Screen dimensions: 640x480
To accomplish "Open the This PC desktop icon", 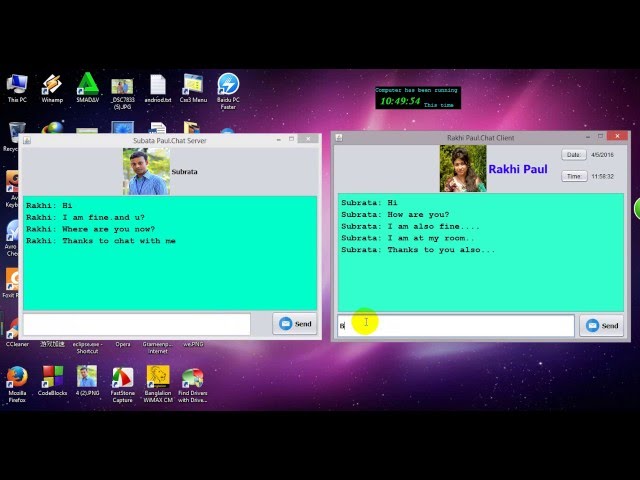I will pyautogui.click(x=17, y=87).
